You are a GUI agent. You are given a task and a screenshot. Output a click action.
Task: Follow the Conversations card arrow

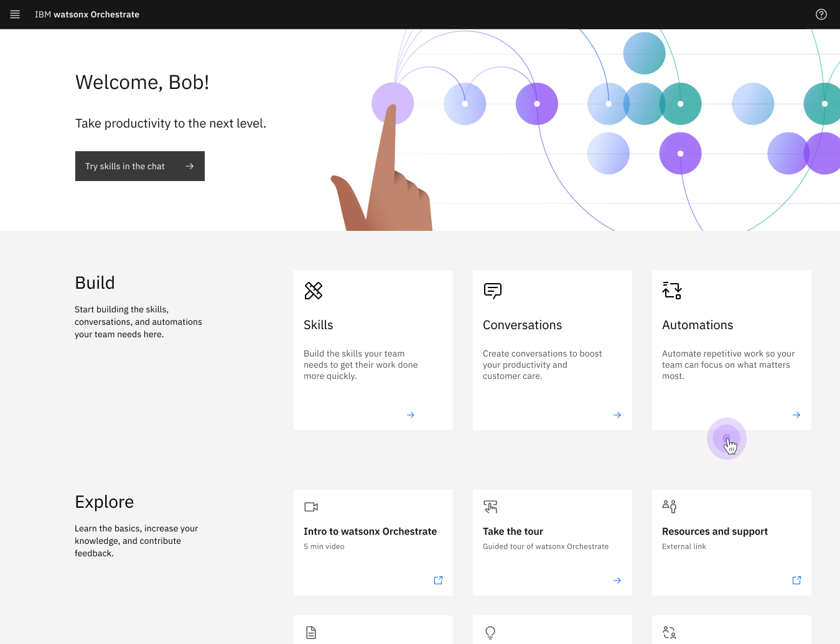617,415
